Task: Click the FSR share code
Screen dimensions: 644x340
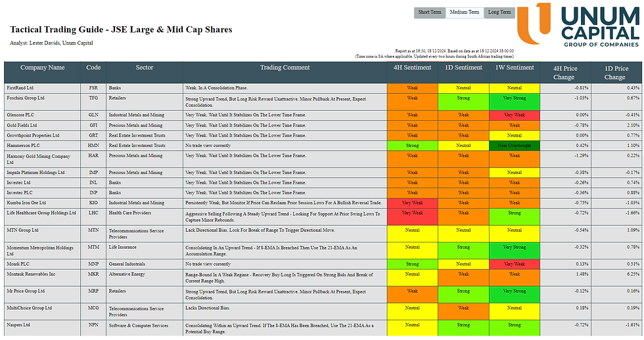Action: click(93, 88)
